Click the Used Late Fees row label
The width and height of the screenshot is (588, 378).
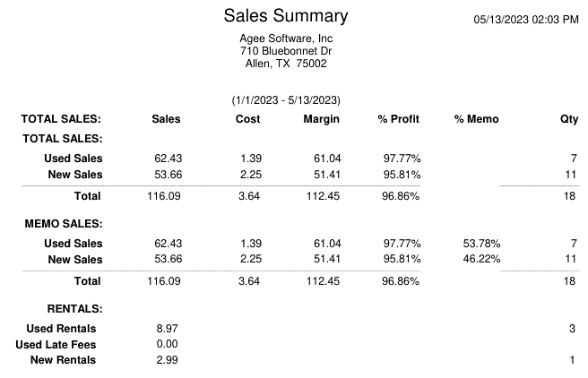coord(56,344)
